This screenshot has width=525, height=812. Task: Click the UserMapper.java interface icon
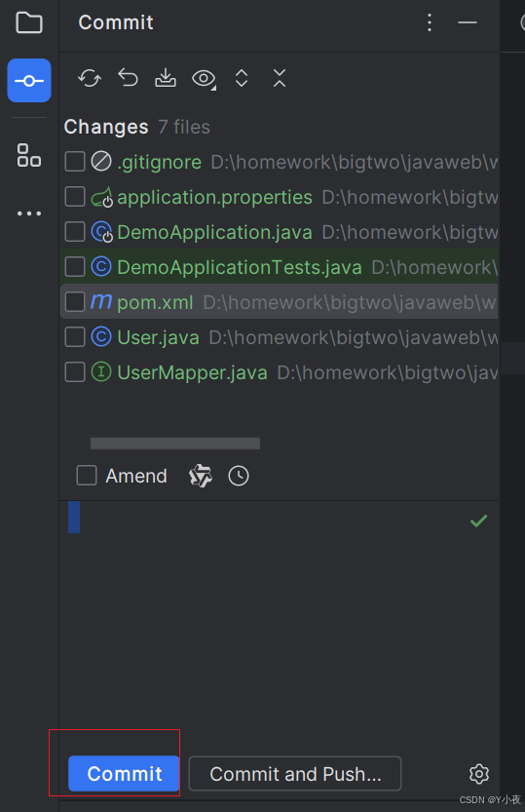(101, 372)
